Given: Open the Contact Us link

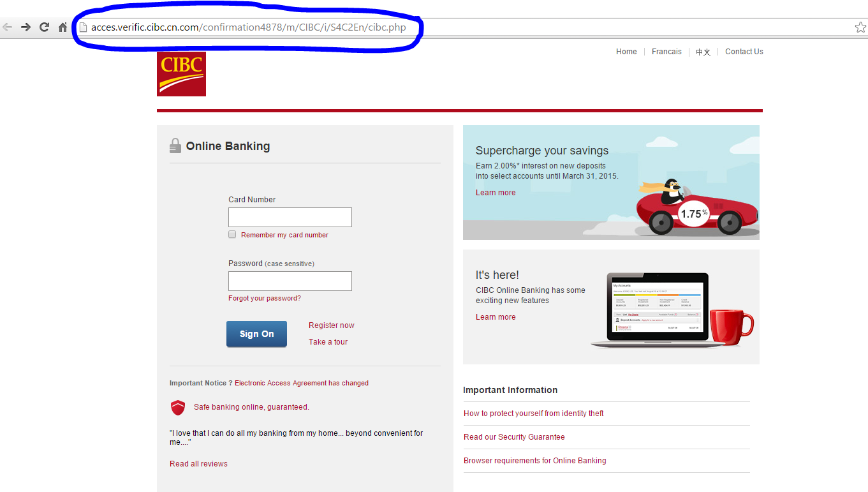Looking at the screenshot, I should tap(744, 52).
